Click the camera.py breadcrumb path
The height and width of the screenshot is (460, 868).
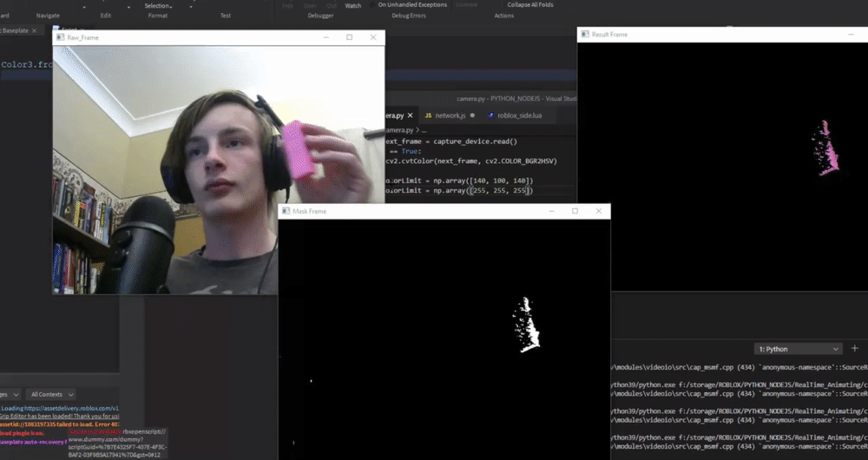[x=405, y=130]
